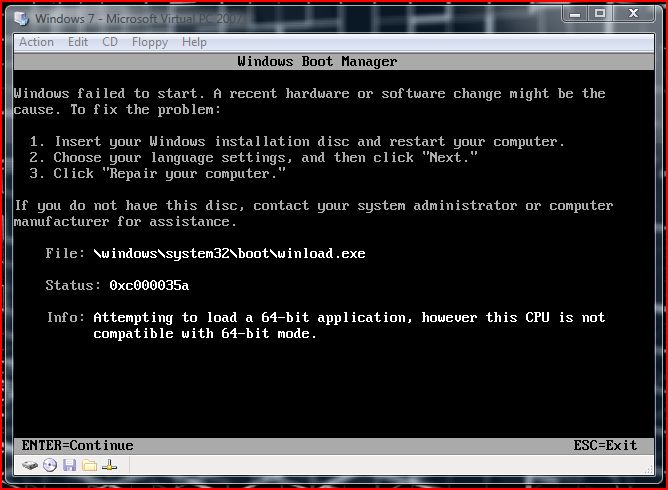
Task: Click the status code 0xc000035a
Action: point(149,286)
